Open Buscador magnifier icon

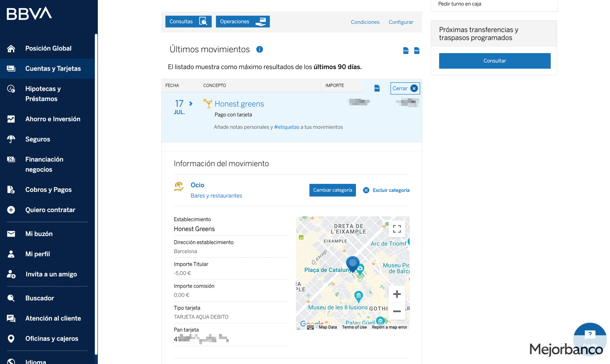coord(11,298)
